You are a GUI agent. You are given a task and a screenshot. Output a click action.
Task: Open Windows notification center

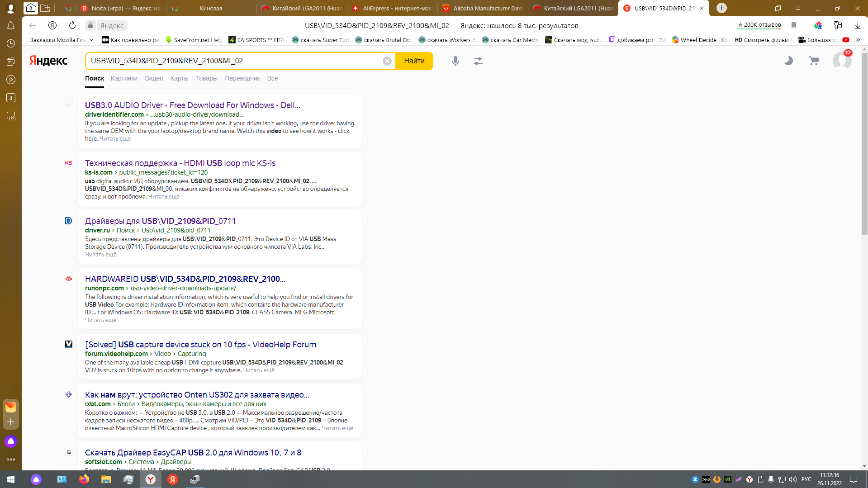(854, 479)
